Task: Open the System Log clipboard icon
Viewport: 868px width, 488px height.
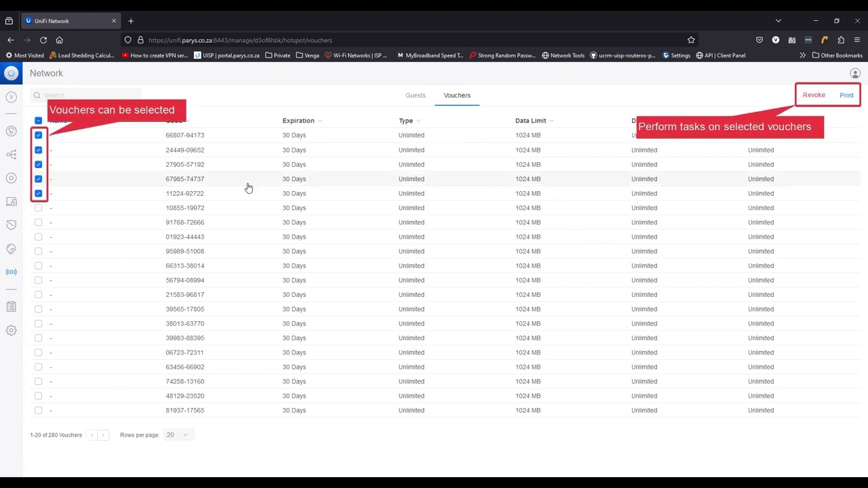Action: pos(11,307)
